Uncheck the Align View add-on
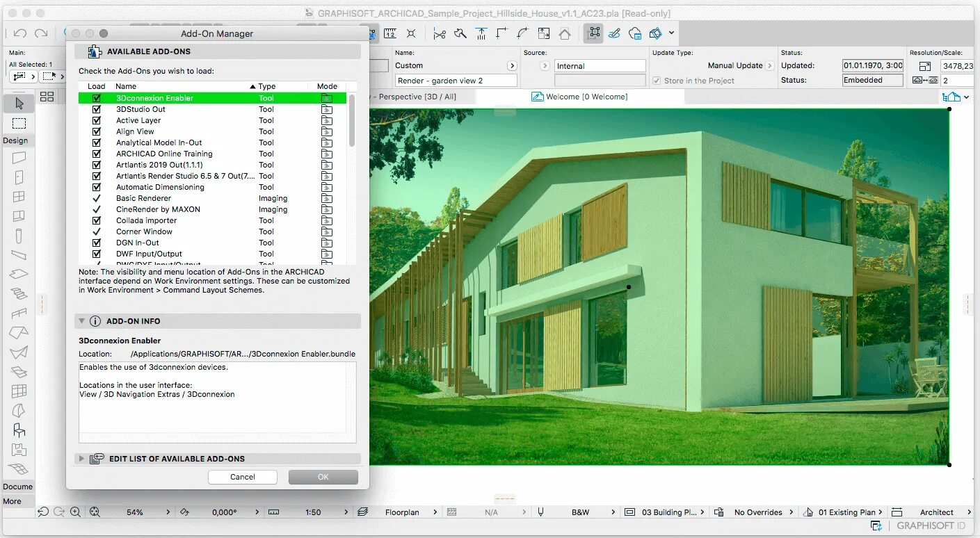Image resolution: width=980 pixels, height=538 pixels. 97,131
